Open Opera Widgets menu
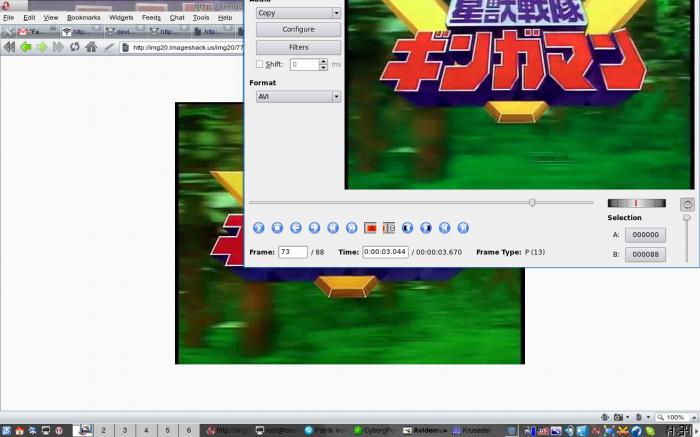Screen dimensions: 700x437 (121, 18)
